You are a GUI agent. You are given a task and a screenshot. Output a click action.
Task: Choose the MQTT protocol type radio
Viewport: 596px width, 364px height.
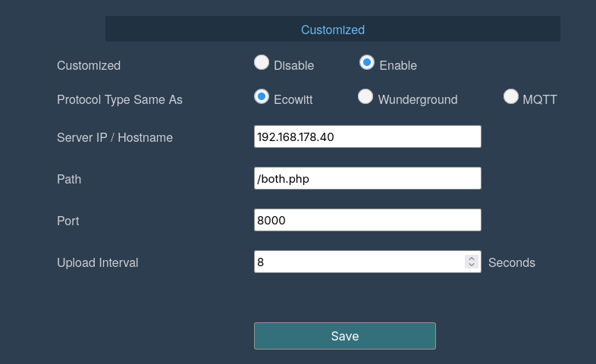pyautogui.click(x=511, y=96)
